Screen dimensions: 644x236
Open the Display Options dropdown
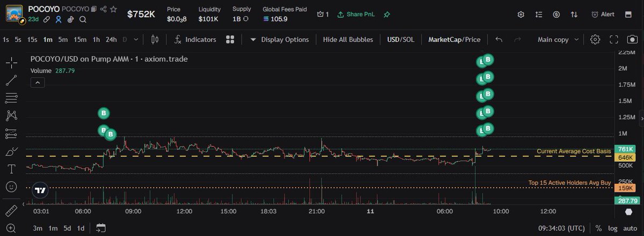[x=279, y=39]
